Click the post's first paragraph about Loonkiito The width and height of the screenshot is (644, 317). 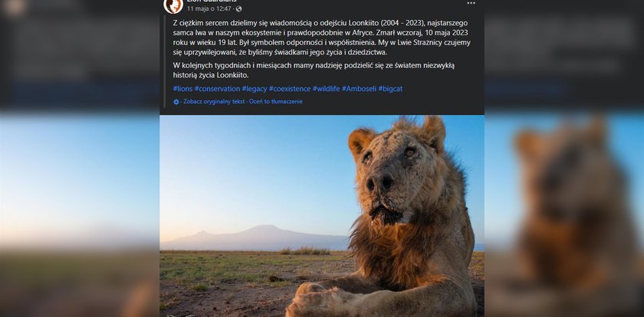tap(320, 38)
